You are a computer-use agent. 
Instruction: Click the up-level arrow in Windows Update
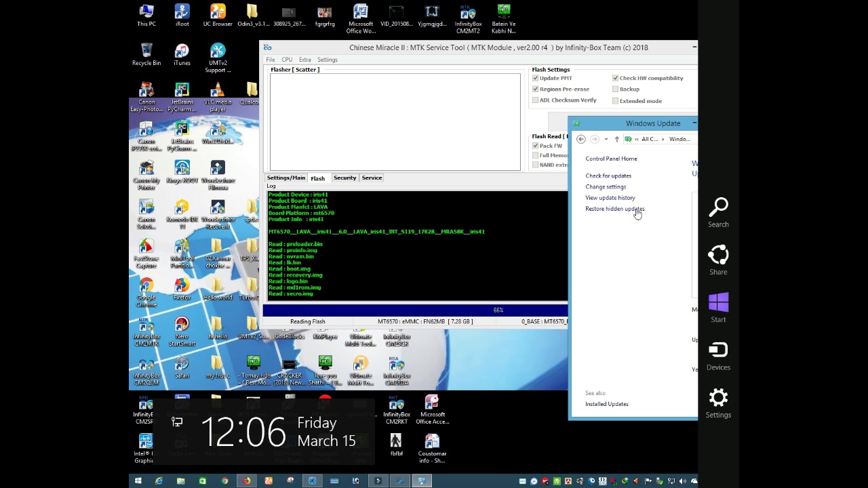pos(616,139)
